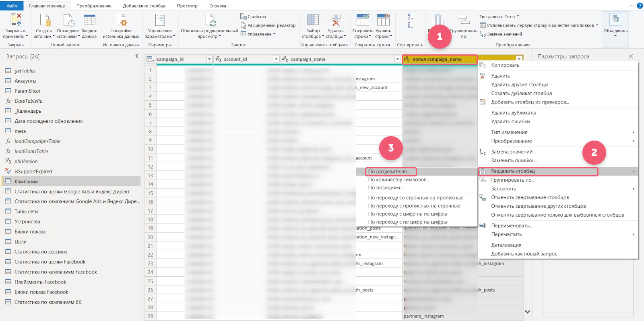Click the Enter data icon
The width and height of the screenshot is (644, 321).
[89, 21]
